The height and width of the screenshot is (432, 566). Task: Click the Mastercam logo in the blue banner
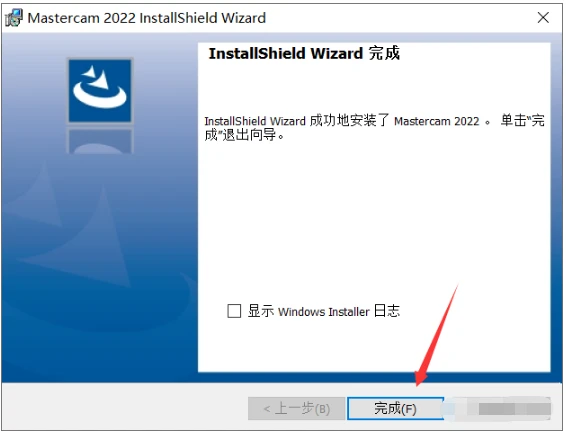[x=100, y=91]
